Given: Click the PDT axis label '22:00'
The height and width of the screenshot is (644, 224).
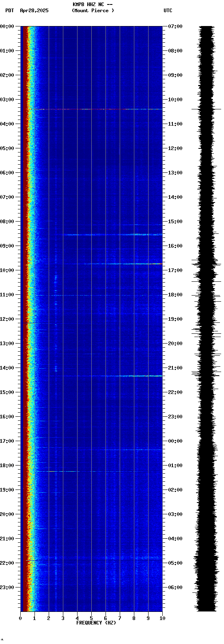Looking at the screenshot, I should pos(7,563).
